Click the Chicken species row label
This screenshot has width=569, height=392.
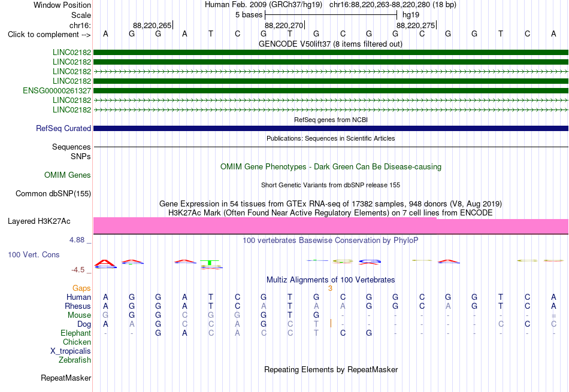[77, 342]
